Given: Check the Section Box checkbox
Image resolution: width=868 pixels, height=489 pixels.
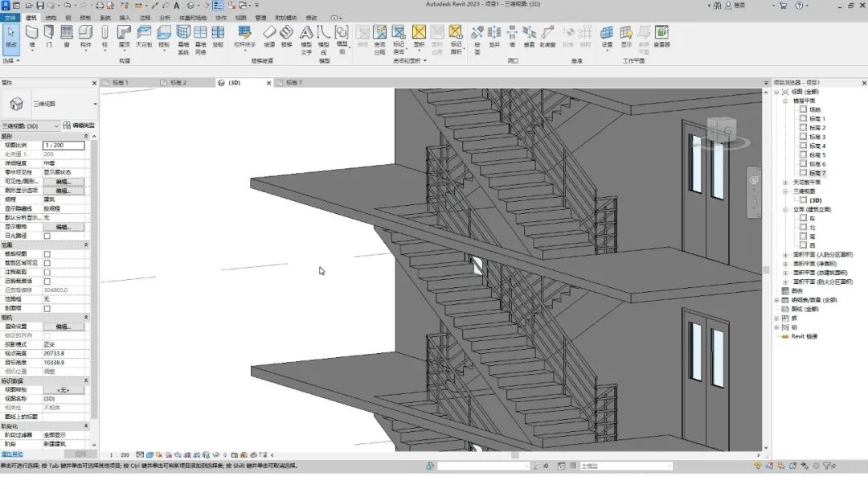Looking at the screenshot, I should 47,309.
